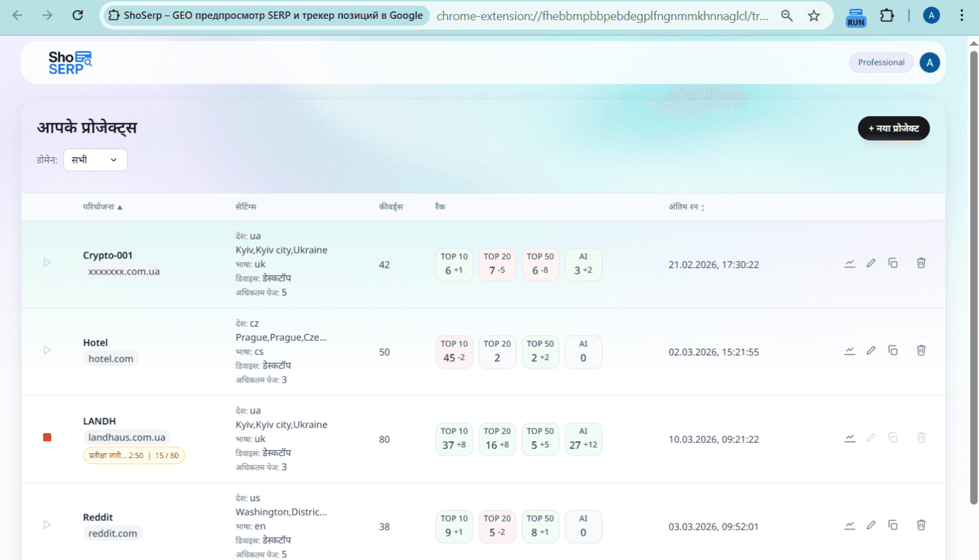Viewport: 979px width, 560px height.
Task: Duplicate the Hotel project
Action: click(x=893, y=350)
